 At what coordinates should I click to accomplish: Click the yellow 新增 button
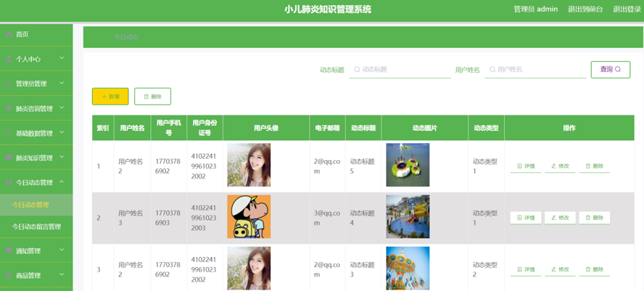click(x=110, y=97)
